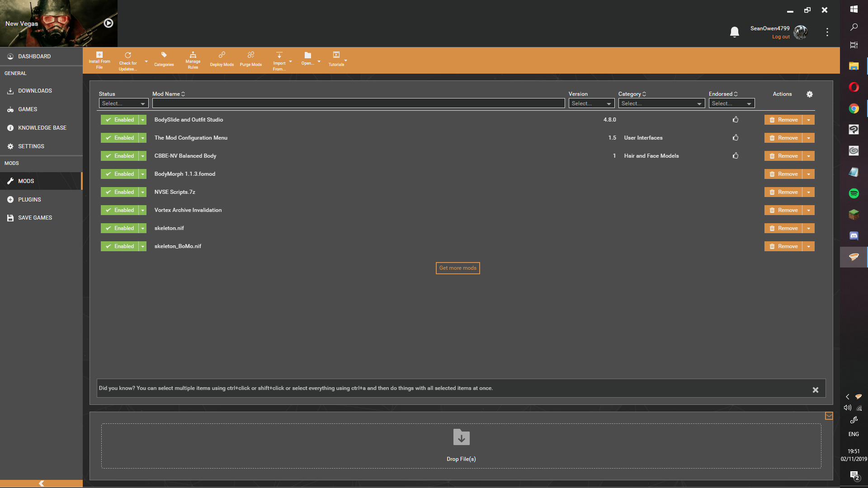868x488 pixels.
Task: Disable skeleton_BoMo.nif mod
Action: point(120,246)
